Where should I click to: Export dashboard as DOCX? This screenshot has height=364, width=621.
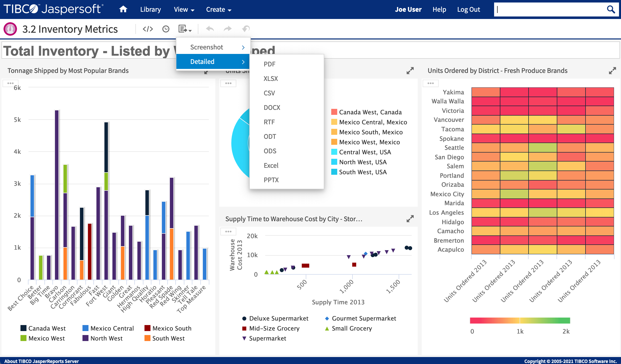point(287,108)
